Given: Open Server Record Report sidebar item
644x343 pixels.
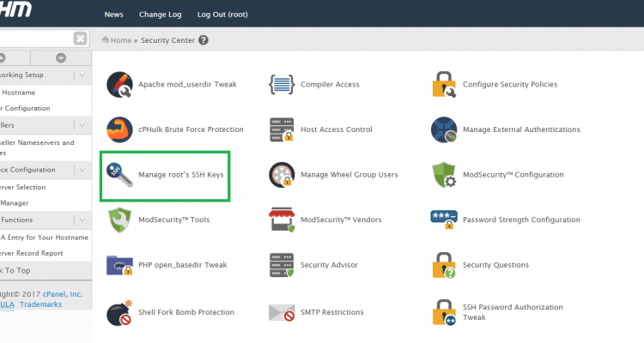Looking at the screenshot, I should 31,254.
